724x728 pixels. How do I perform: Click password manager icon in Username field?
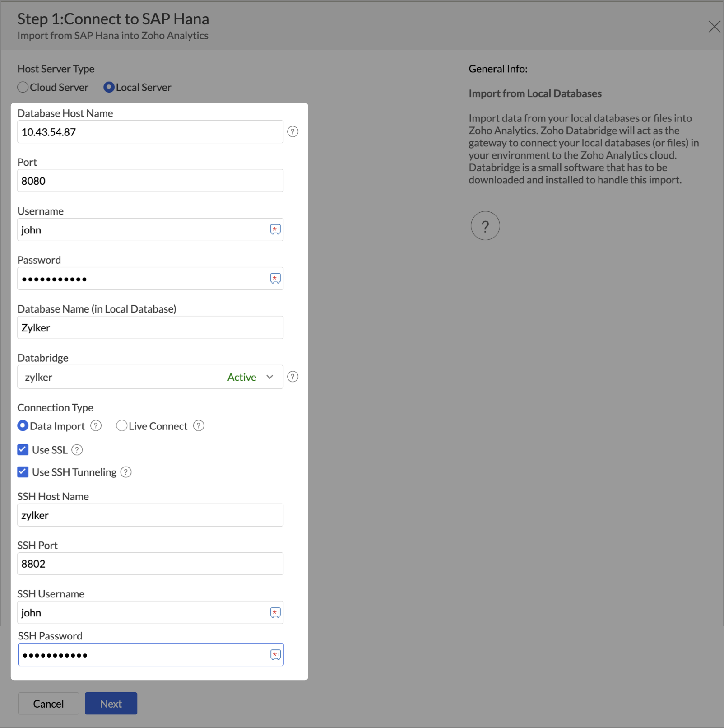[275, 229]
